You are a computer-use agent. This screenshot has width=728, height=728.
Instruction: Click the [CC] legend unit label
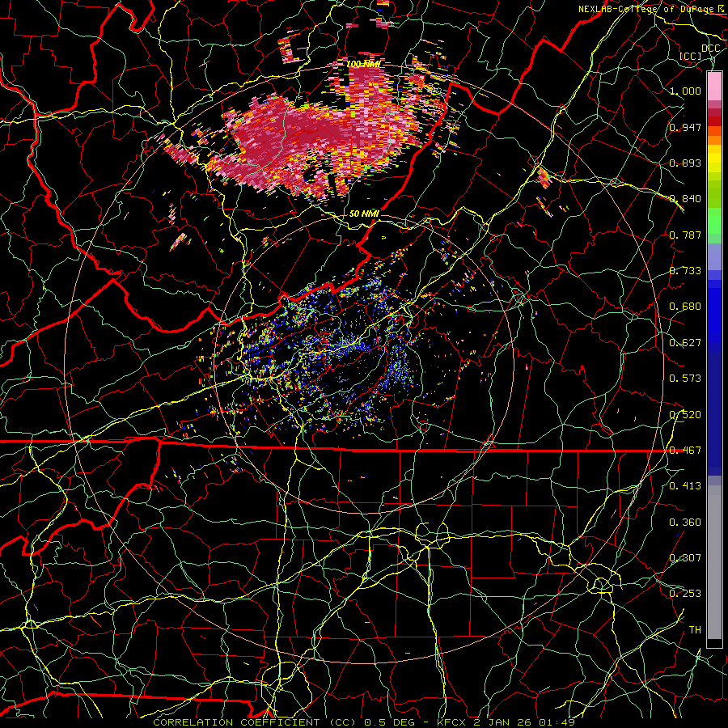point(691,56)
